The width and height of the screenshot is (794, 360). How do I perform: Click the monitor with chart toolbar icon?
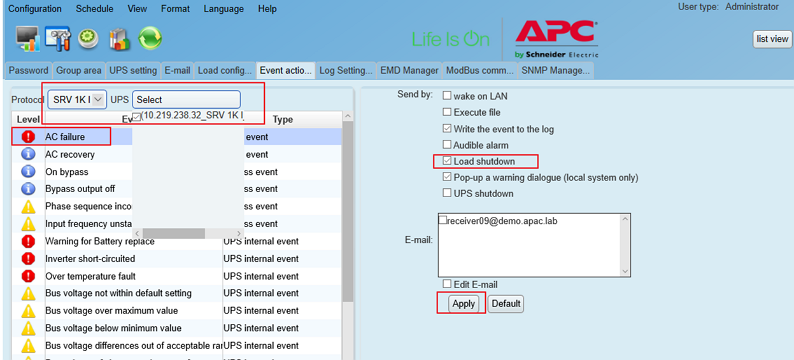[x=28, y=39]
